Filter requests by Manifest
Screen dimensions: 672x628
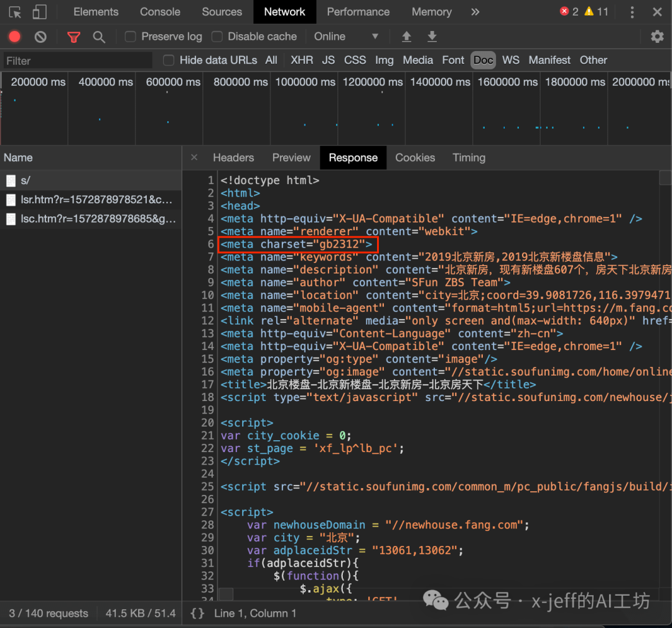(549, 60)
